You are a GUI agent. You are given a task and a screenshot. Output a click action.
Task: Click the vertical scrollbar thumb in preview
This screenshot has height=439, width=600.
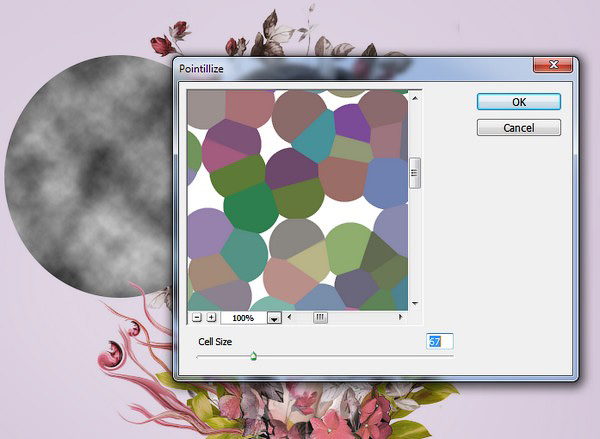click(x=415, y=173)
